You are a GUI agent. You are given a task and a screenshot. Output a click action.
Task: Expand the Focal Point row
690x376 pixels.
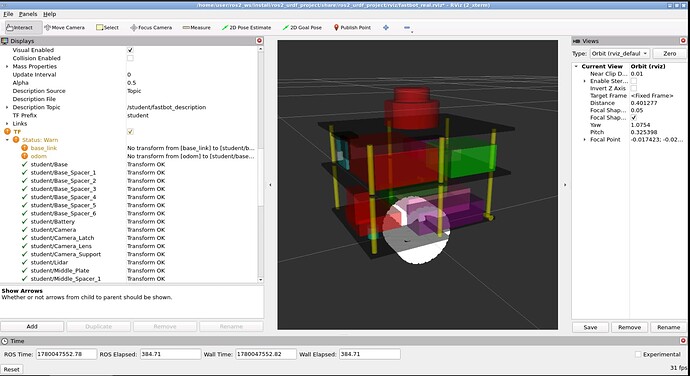point(584,140)
